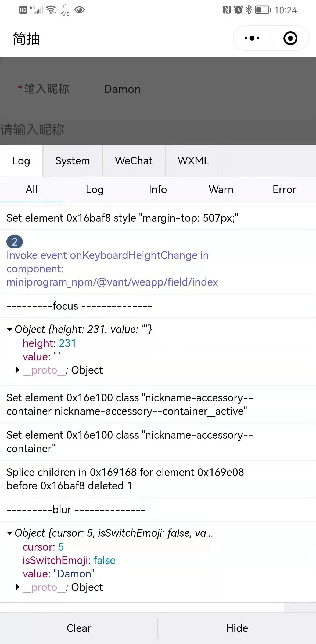Tap the battery indicator icon
This screenshot has height=644, width=316.
point(263,10)
